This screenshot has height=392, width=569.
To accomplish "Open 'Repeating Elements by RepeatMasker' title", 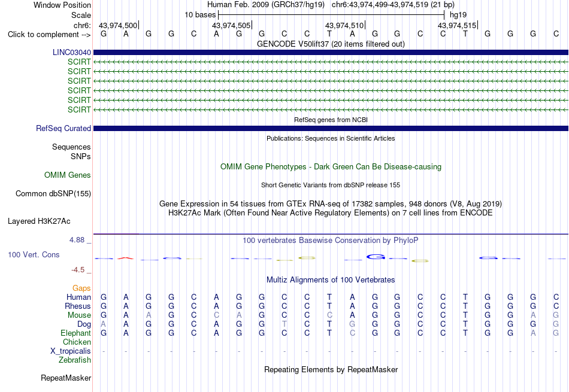I will 331,369.
